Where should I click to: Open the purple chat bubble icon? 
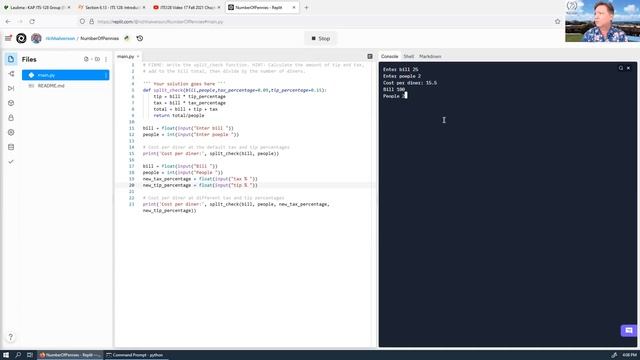(629, 330)
